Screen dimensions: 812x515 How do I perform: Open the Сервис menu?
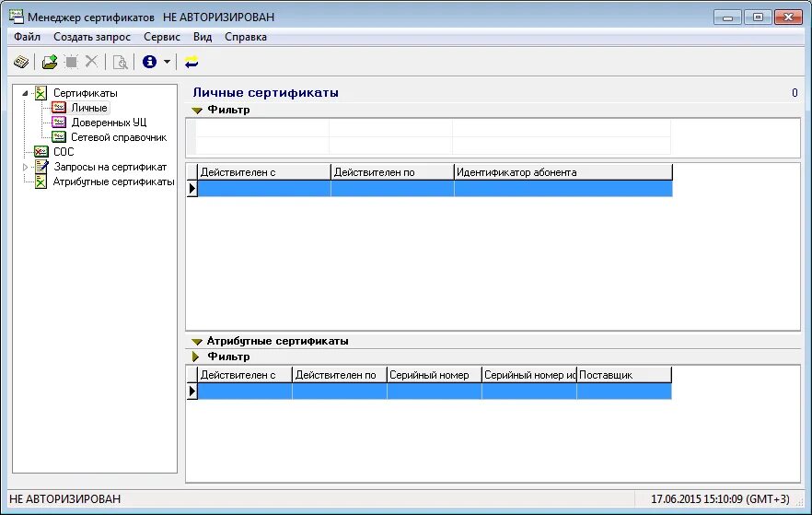[x=162, y=37]
